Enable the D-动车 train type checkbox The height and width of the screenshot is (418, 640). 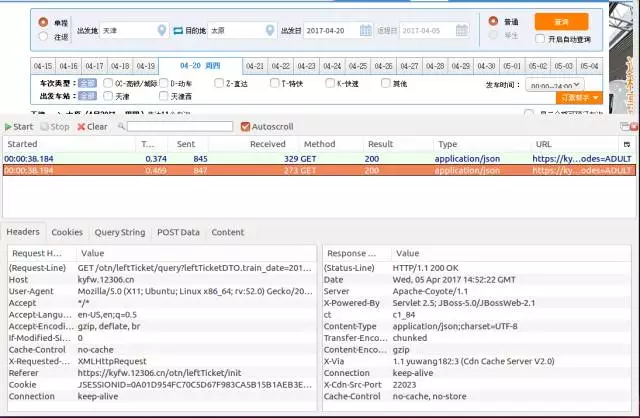point(164,83)
